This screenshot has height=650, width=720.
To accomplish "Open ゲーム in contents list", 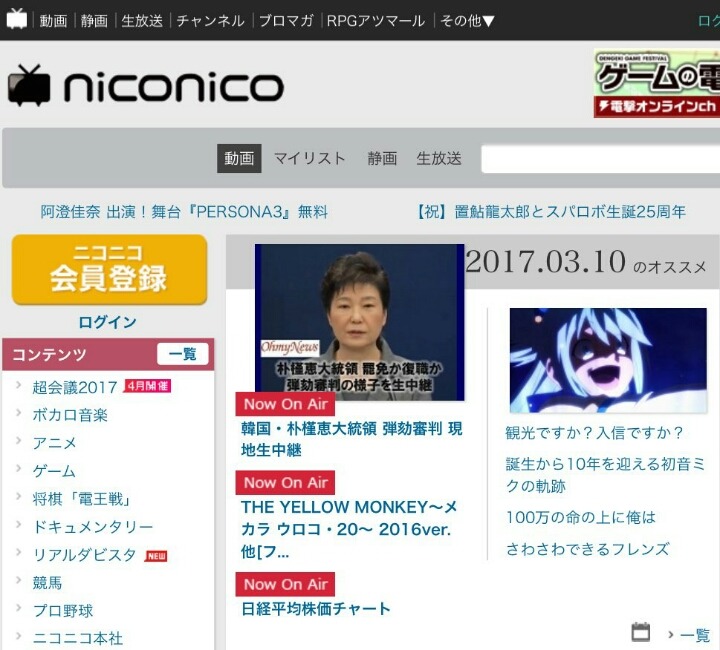I will (x=54, y=471).
